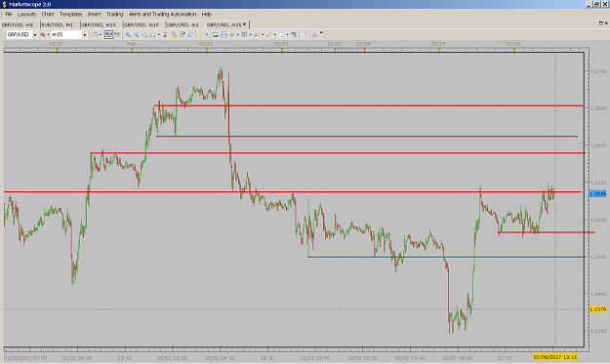Click the hierarchy icon near toolbar end
Screen dimensions: 610x364
(x=314, y=34)
